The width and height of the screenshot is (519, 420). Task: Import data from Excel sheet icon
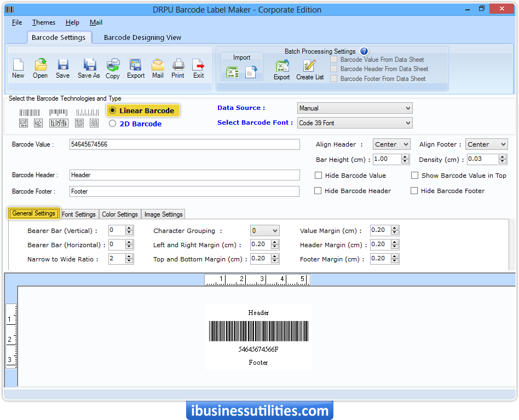[x=232, y=72]
